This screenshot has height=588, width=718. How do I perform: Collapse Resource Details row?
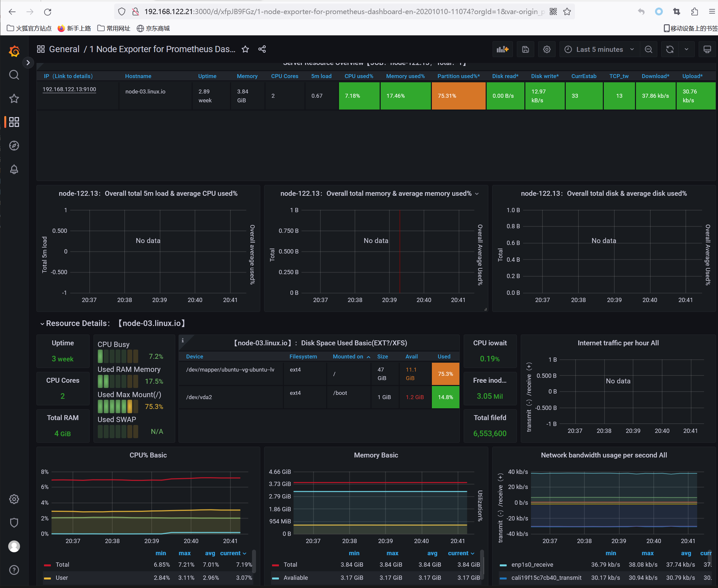(x=77, y=323)
